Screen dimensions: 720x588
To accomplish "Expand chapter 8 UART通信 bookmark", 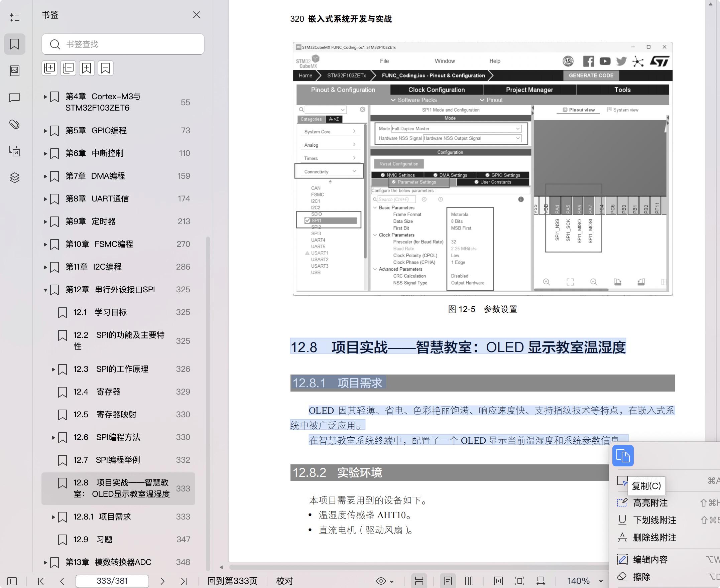I will pyautogui.click(x=45, y=199).
